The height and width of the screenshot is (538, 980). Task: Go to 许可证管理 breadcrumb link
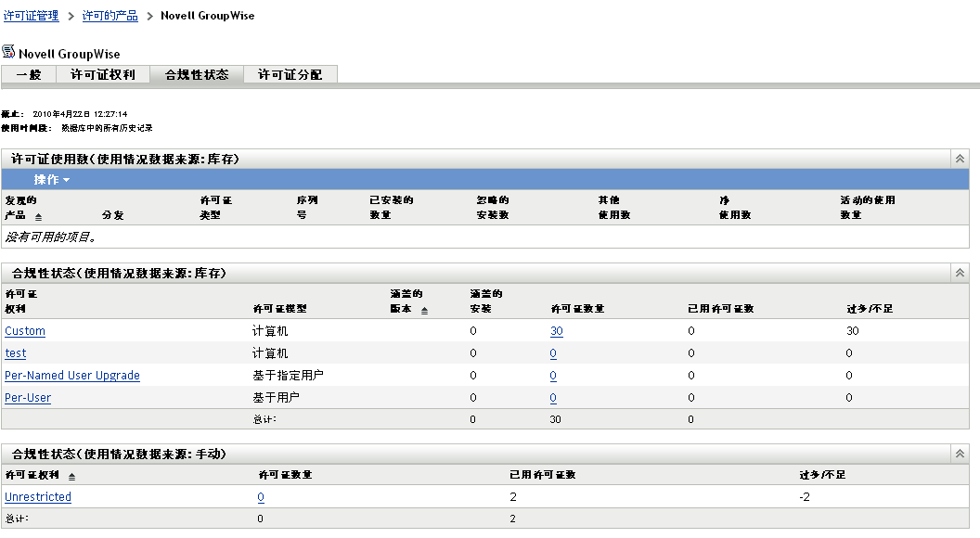point(31,16)
